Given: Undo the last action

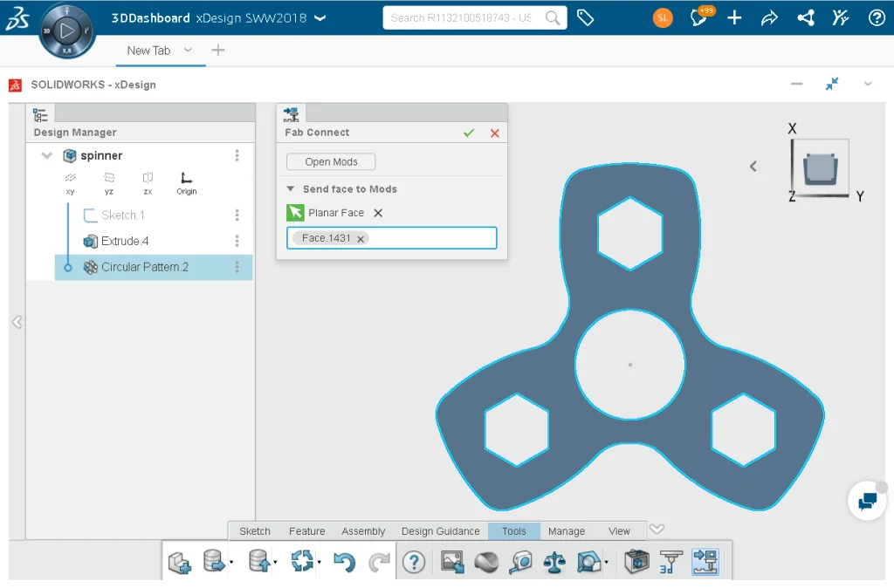Looking at the screenshot, I should 347,561.
